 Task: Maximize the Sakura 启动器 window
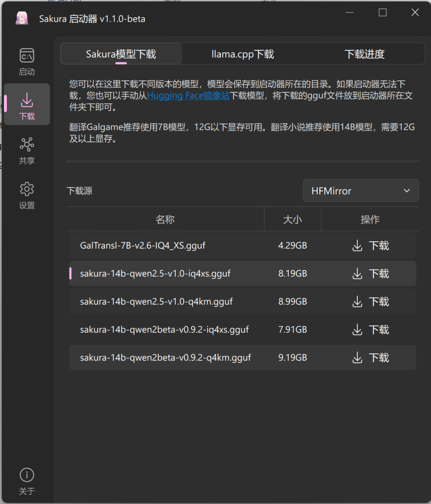pos(382,12)
